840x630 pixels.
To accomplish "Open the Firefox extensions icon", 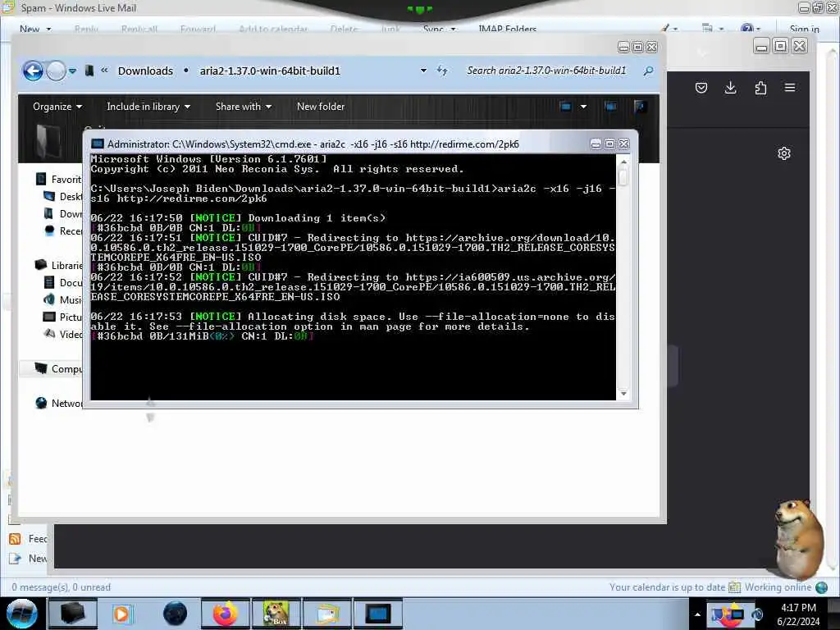I will pyautogui.click(x=760, y=88).
